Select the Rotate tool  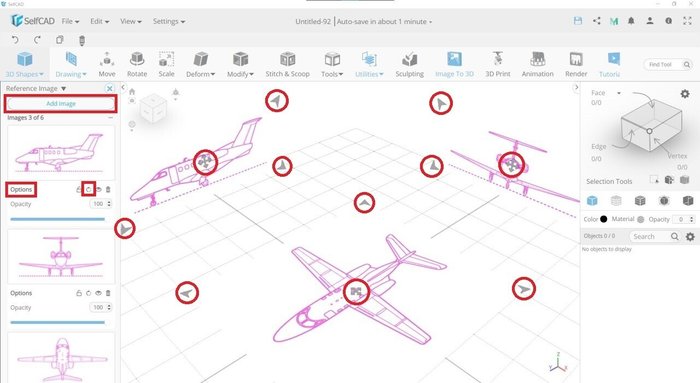137,65
